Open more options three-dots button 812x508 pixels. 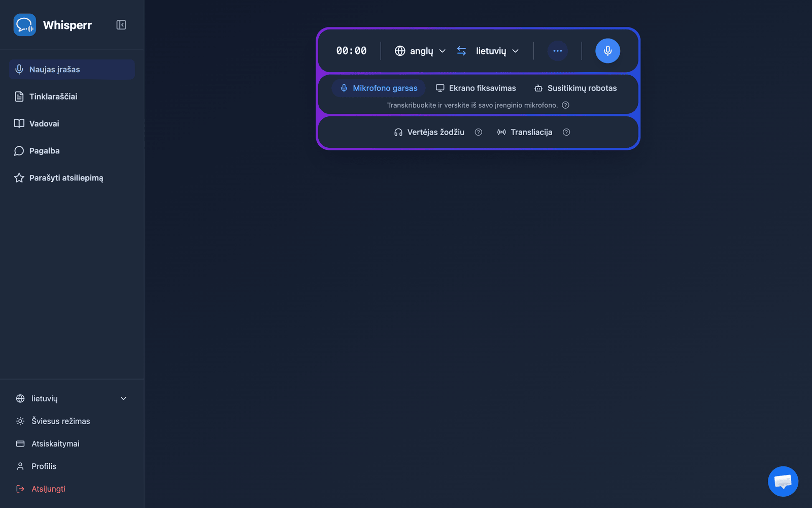(557, 51)
